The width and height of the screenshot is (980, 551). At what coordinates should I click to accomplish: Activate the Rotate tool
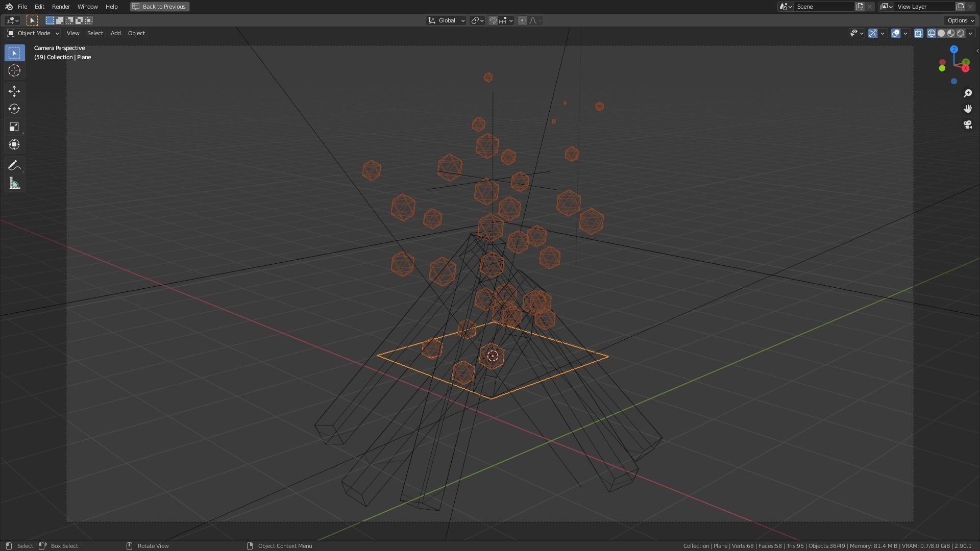click(x=14, y=109)
